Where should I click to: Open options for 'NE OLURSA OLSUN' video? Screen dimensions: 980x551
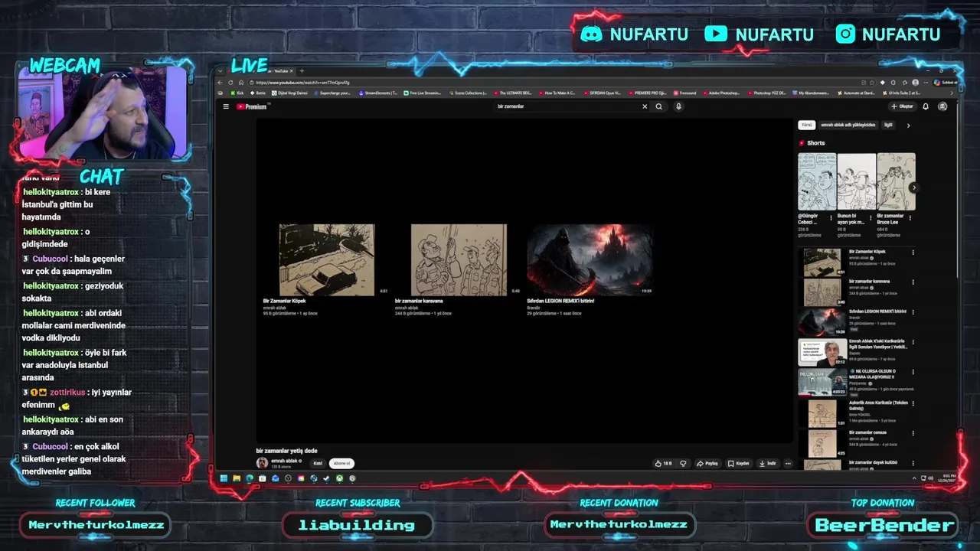pyautogui.click(x=913, y=371)
